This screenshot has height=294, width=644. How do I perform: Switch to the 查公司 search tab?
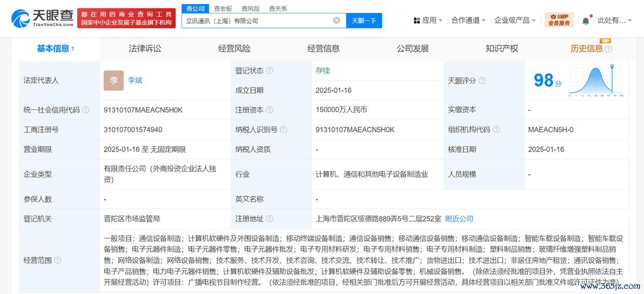(x=196, y=8)
